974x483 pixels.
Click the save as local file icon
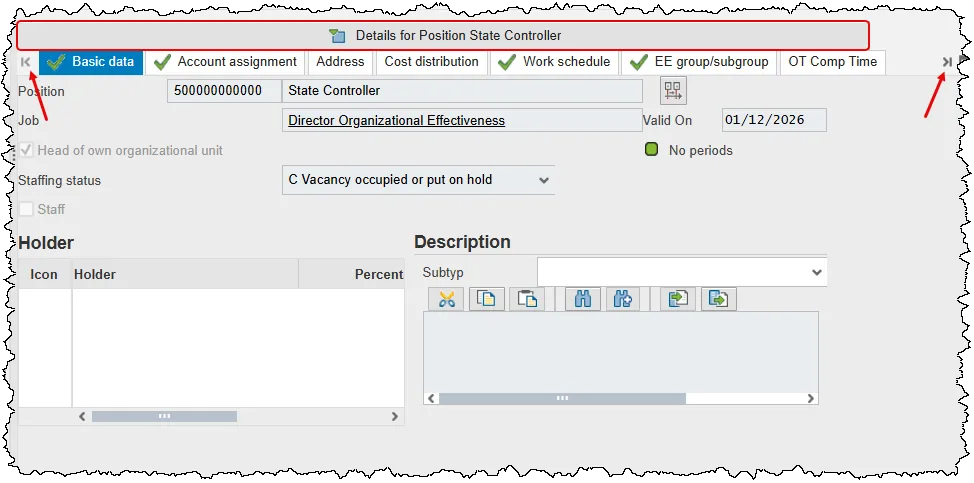(x=719, y=299)
